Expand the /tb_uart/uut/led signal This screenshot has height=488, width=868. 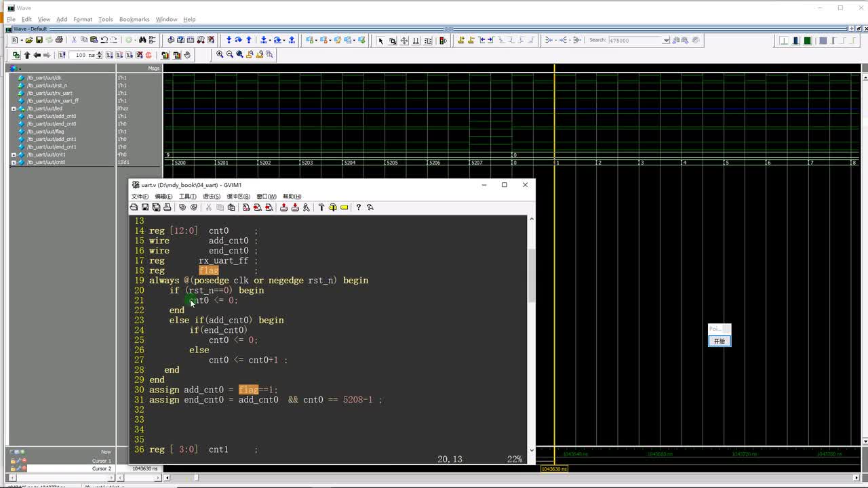pyautogui.click(x=14, y=108)
